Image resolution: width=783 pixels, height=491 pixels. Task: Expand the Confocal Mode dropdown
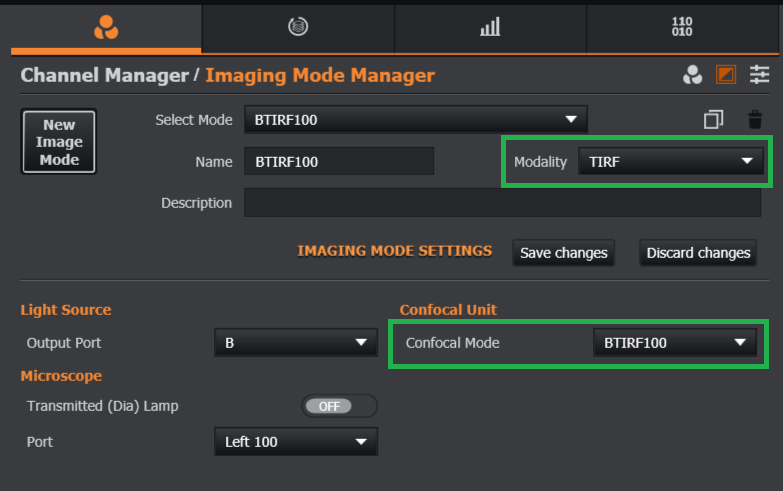[675, 343]
